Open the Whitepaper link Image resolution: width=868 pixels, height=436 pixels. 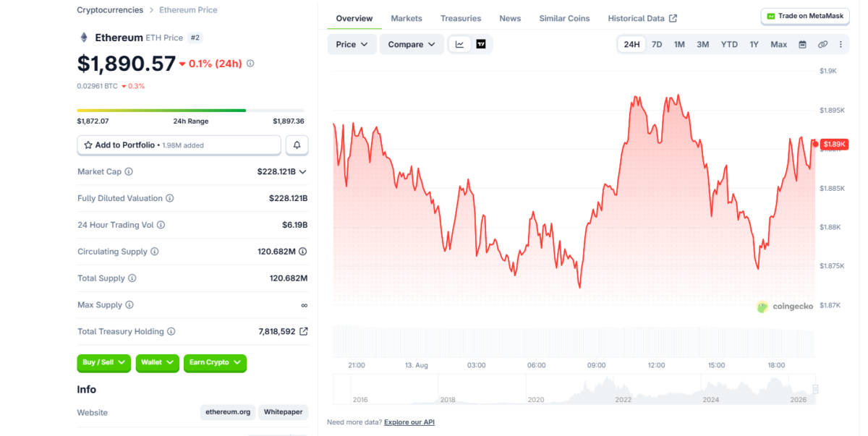coord(283,412)
